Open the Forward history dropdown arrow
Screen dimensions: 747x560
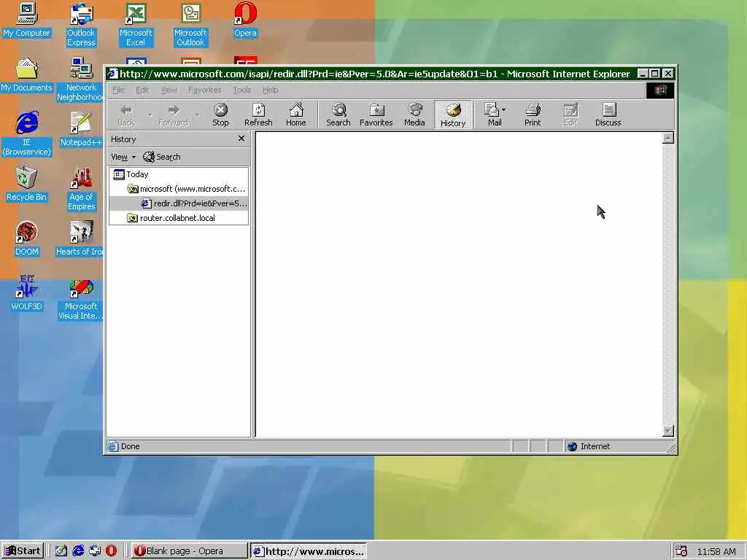coord(197,114)
